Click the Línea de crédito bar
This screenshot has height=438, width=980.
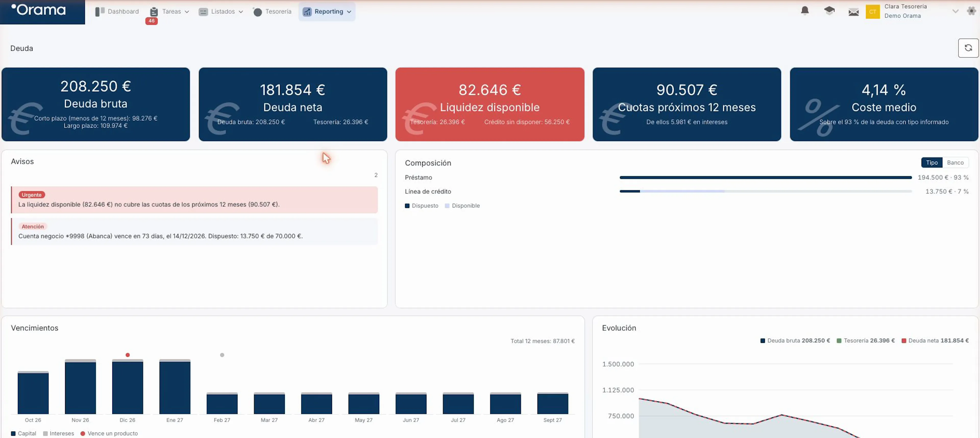pos(765,191)
